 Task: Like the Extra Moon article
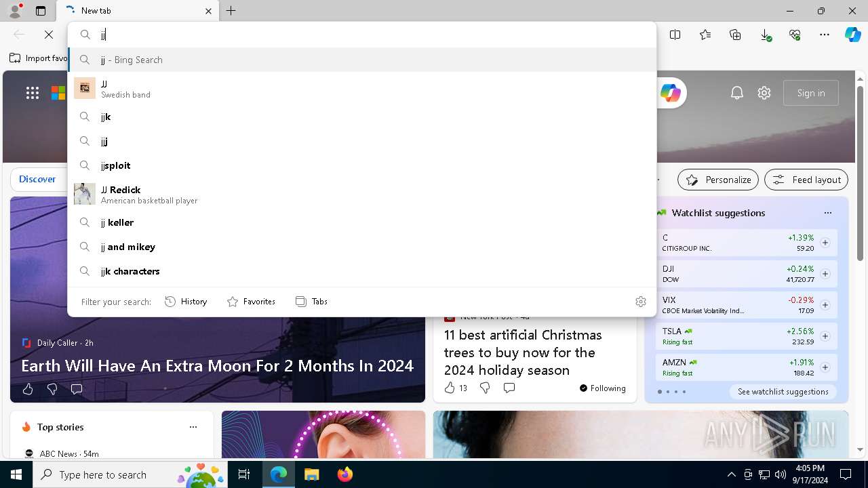point(28,389)
